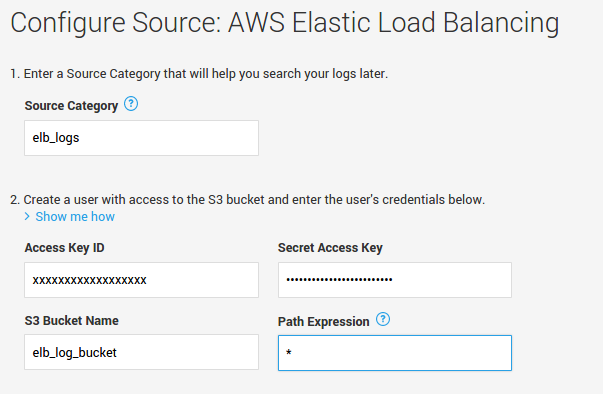
Task: Click the Access Key ID label
Action: pos(65,248)
